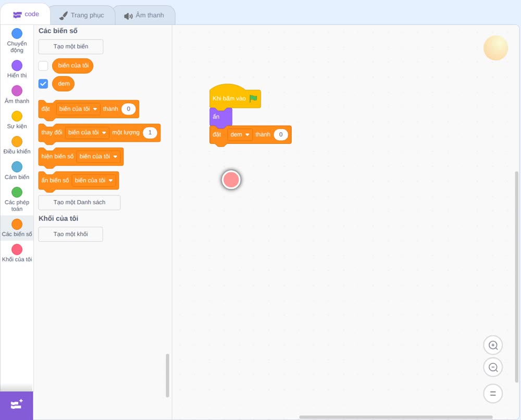Choose the Điều khiển block category

coord(17,145)
